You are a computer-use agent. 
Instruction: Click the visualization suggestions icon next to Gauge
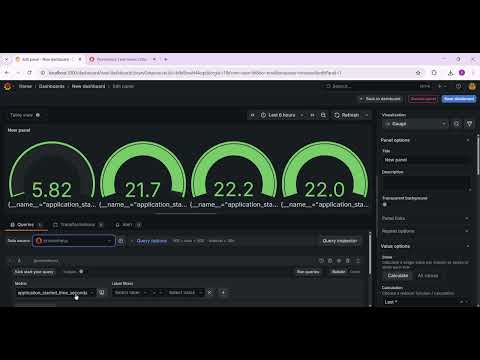click(x=456, y=124)
